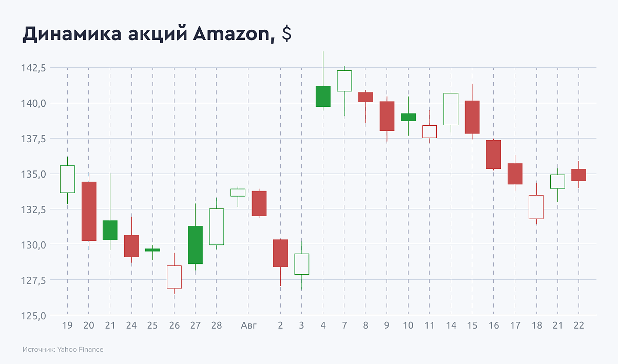Viewport: 618px width, 364px height.
Task: Select the green candlestick above date 4
Action: 323,97
